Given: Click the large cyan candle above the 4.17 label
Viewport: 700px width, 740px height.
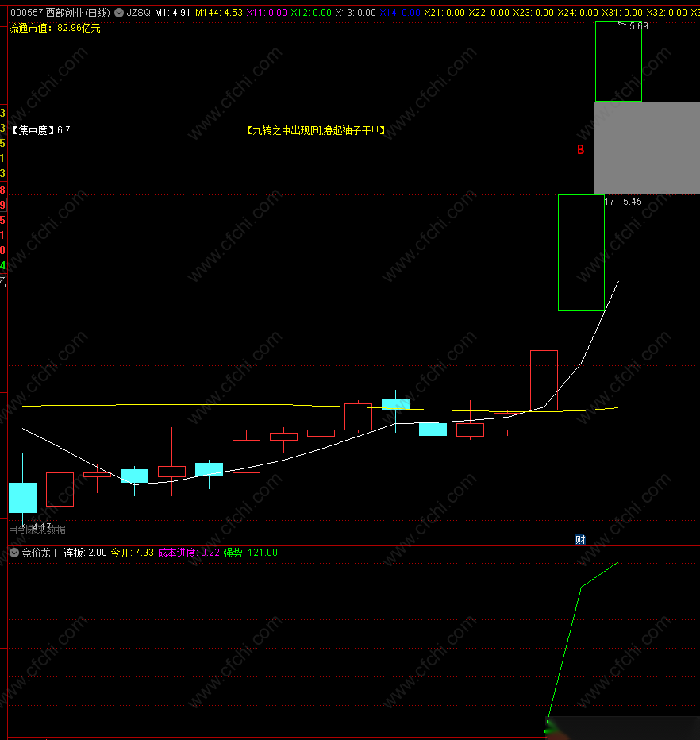Looking at the screenshot, I should pos(23,497).
